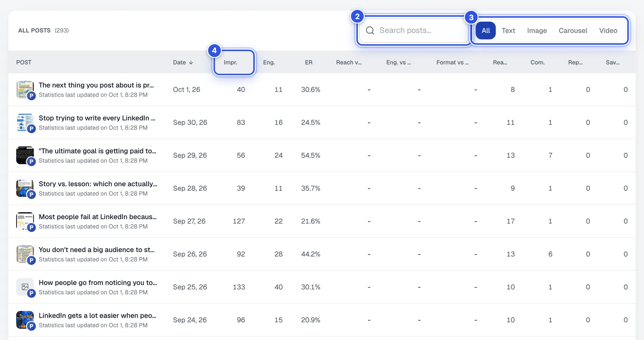
Task: Filter posts by Image
Action: [x=537, y=31]
